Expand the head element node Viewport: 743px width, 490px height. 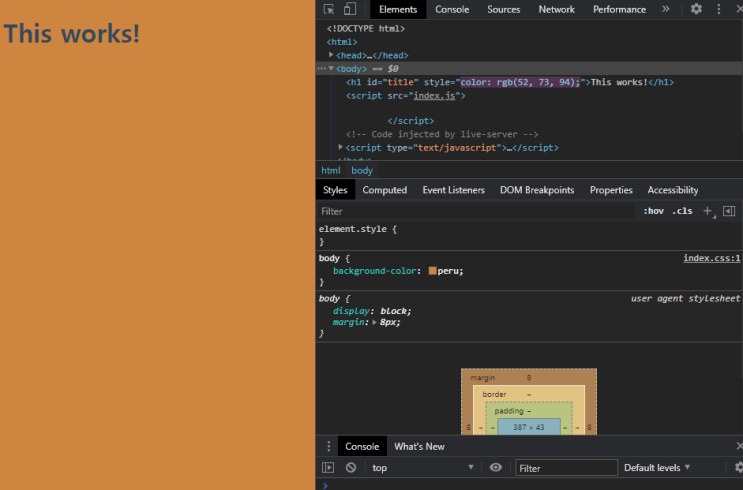pos(331,55)
